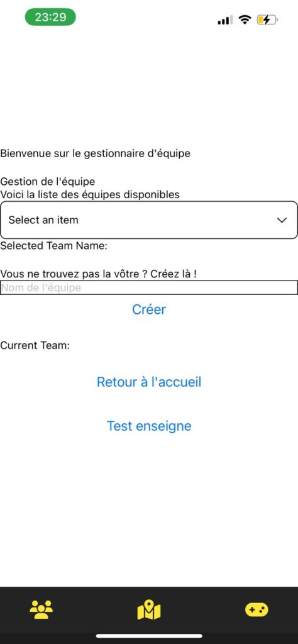Screen dimensions: 298x644
Task: Expand the team list via chevron arrow
Action: pyautogui.click(x=282, y=220)
